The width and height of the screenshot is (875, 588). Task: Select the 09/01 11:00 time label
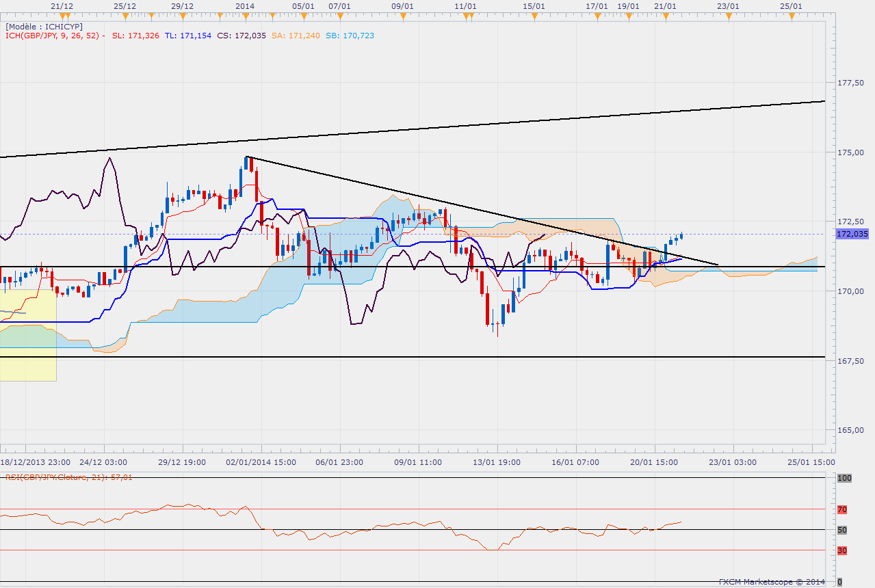418,462
